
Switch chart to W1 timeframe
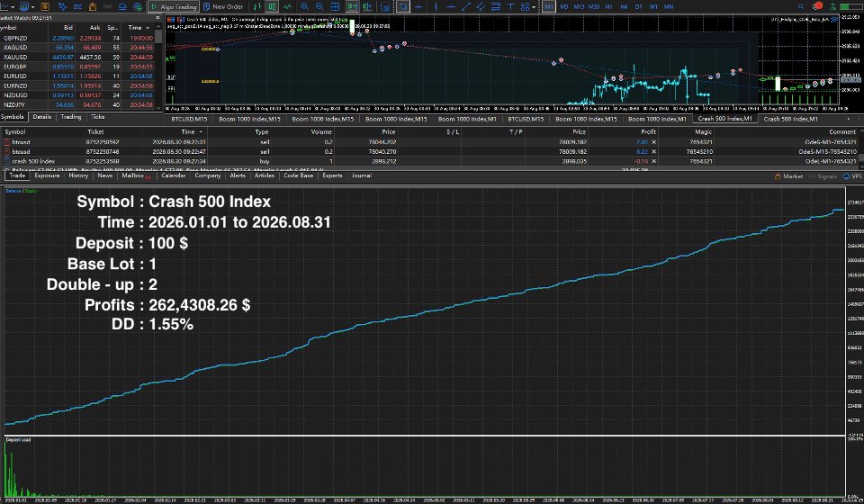tap(653, 6)
